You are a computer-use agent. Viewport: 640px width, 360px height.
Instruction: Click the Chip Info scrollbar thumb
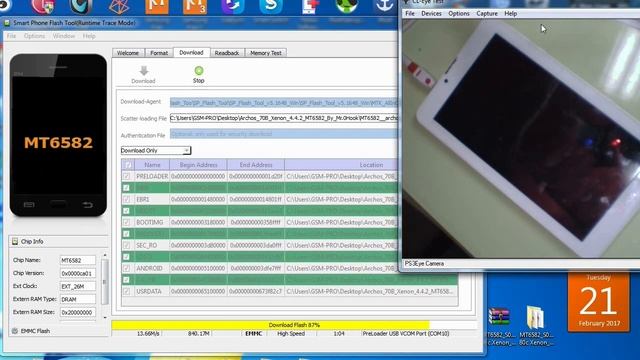point(105,282)
